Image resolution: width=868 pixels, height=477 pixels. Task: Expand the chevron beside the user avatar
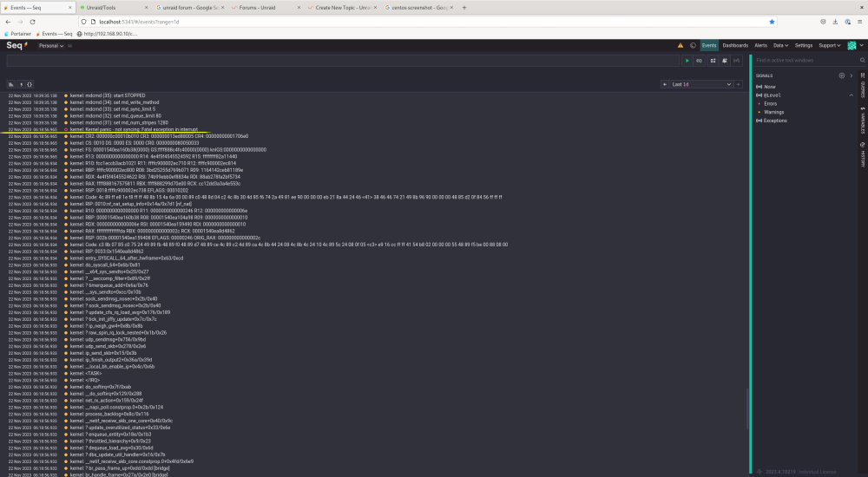tap(861, 45)
